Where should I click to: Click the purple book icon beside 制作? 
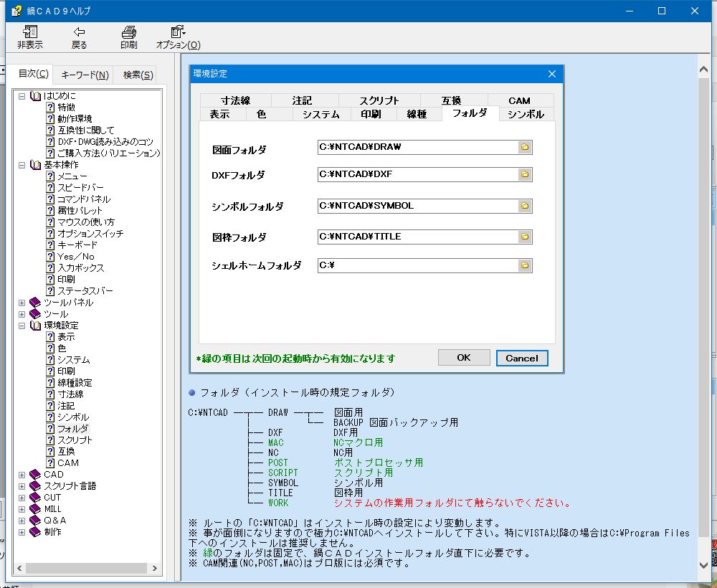pyautogui.click(x=35, y=531)
